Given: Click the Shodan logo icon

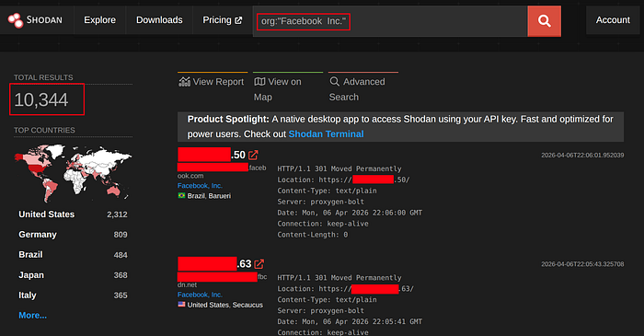Looking at the screenshot, I should click(16, 20).
